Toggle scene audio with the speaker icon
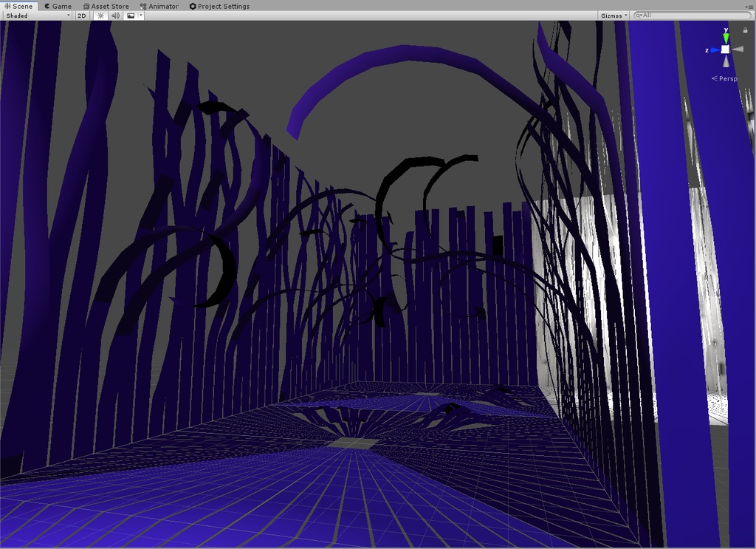This screenshot has width=756, height=549. 115,16
